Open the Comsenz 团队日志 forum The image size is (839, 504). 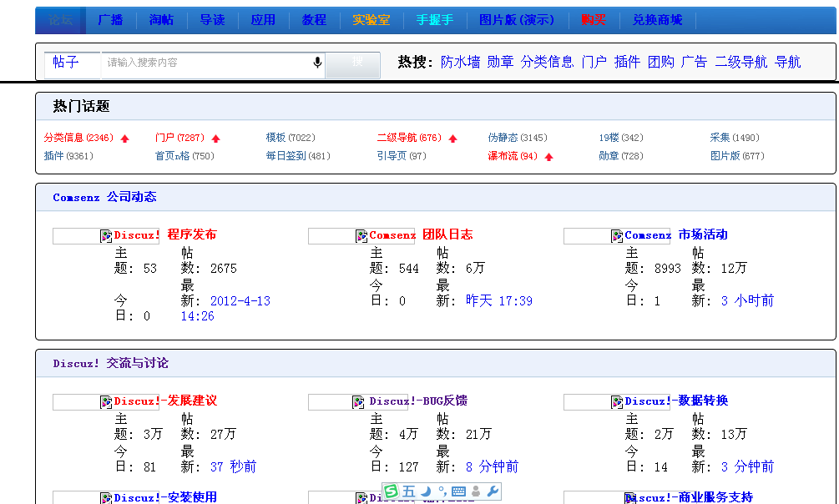click(421, 234)
